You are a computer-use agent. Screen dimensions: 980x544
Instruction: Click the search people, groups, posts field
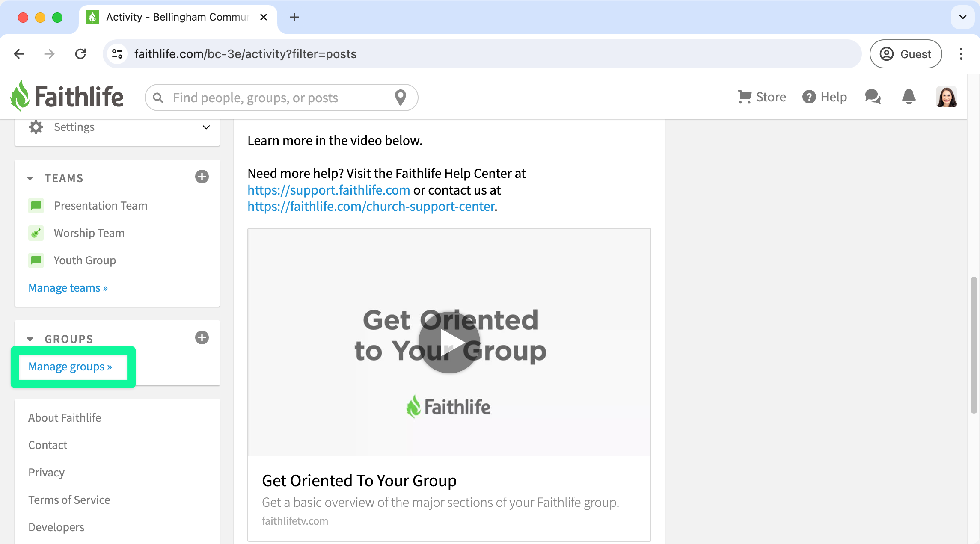278,98
